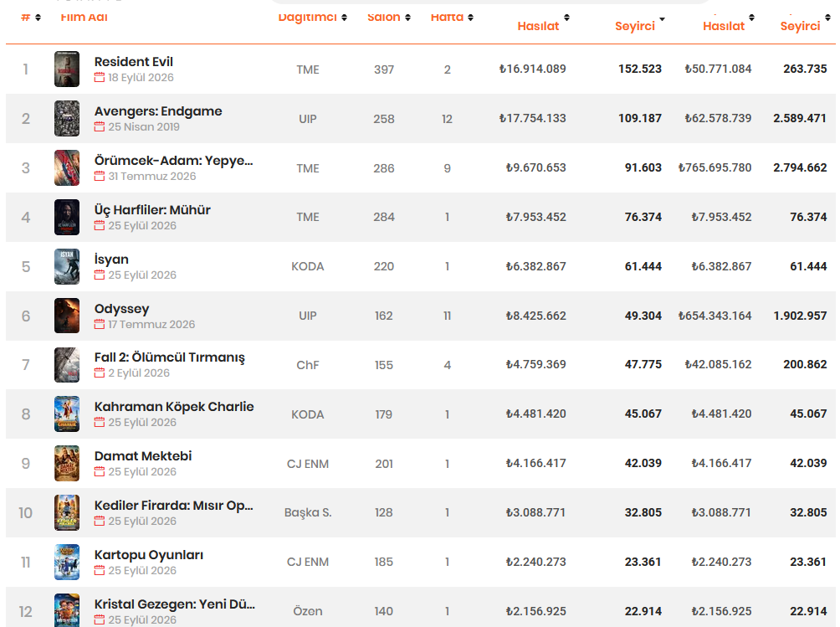Click the calendar icon beside 31 Temmuz 2026
The width and height of the screenshot is (840, 627).
[x=99, y=177]
